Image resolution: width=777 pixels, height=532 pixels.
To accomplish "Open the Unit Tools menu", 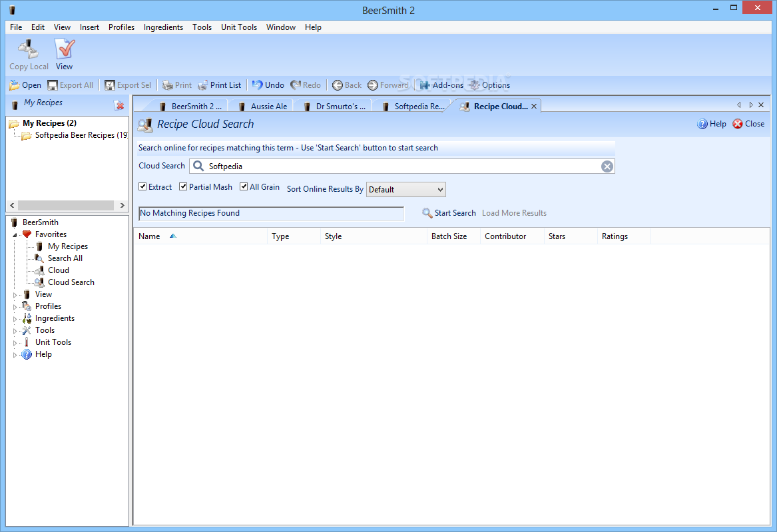I will [x=239, y=27].
